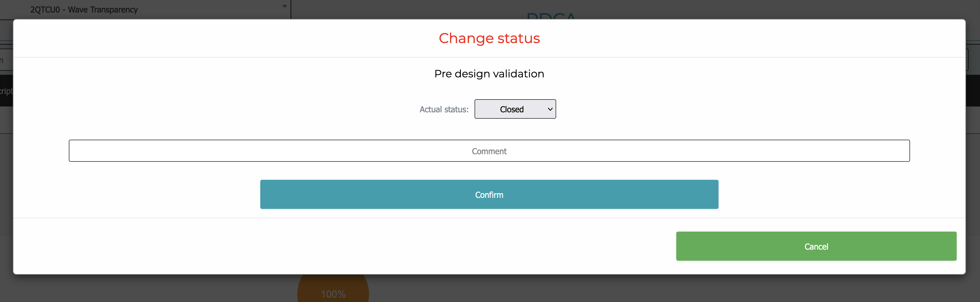Click the word Closed in the status selector
This screenshot has height=302, width=980.
pyautogui.click(x=511, y=109)
